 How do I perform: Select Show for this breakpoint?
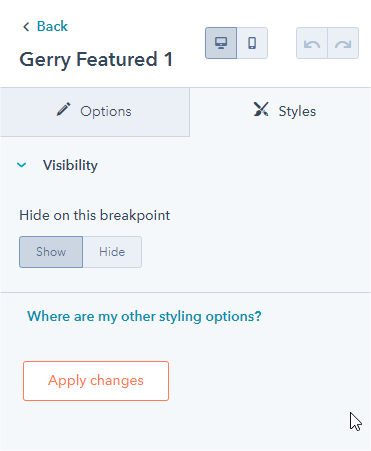click(51, 252)
